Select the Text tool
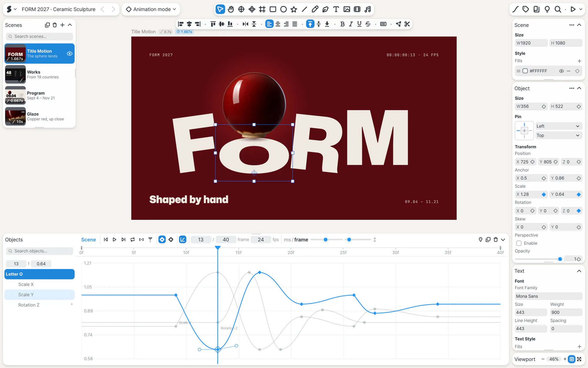 (336, 9)
